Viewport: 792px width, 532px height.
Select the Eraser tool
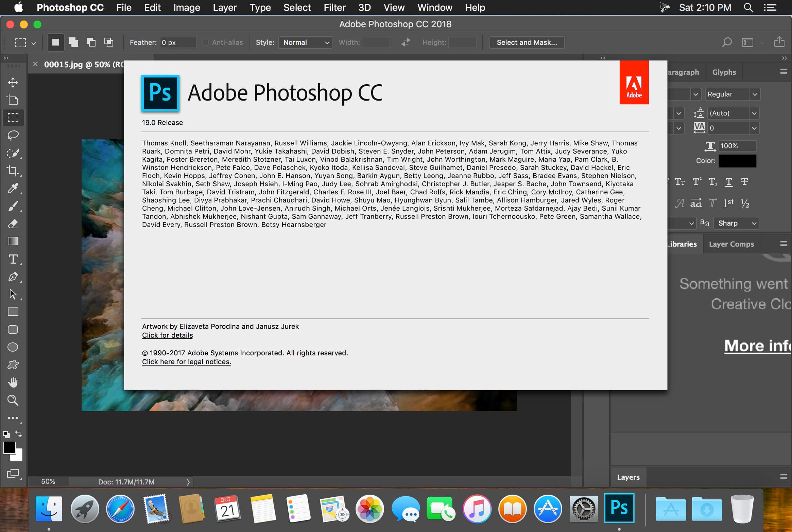click(13, 224)
